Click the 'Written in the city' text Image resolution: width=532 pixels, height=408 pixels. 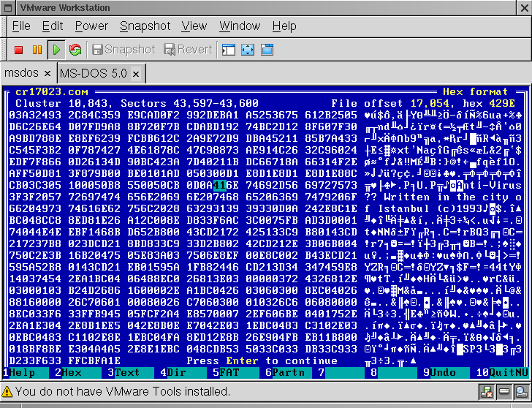pos(446,197)
